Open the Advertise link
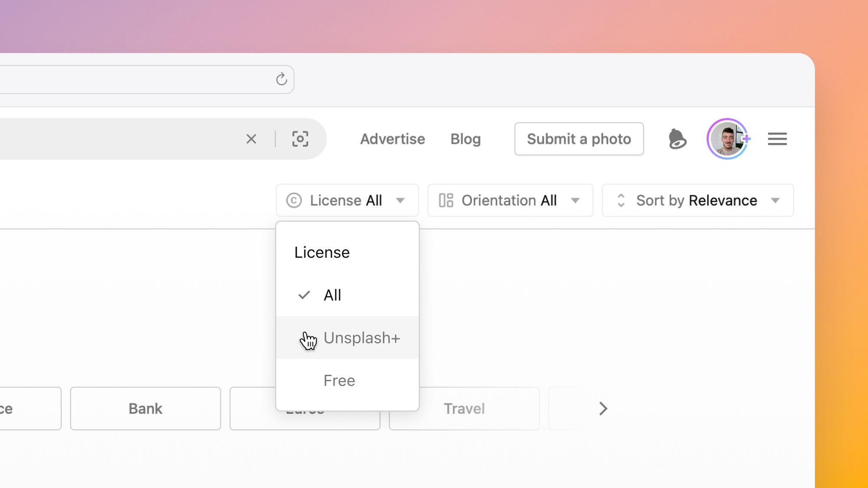The image size is (868, 488). [392, 139]
